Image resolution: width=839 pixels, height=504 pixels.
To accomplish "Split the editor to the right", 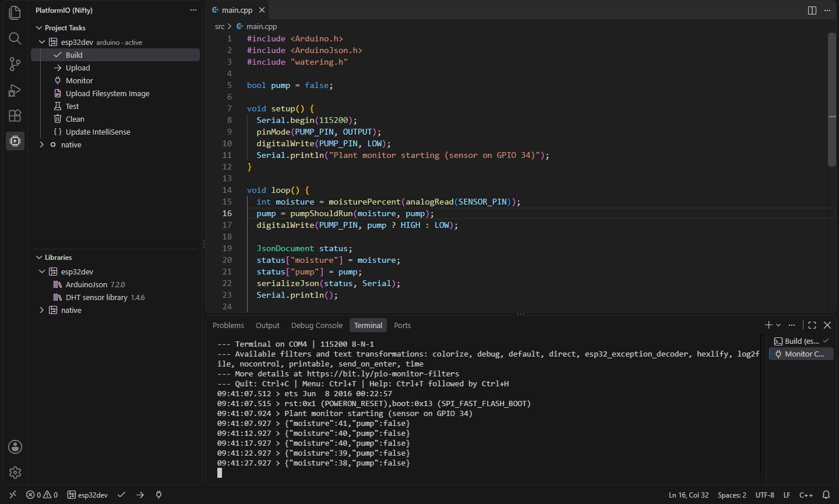I will 812,10.
